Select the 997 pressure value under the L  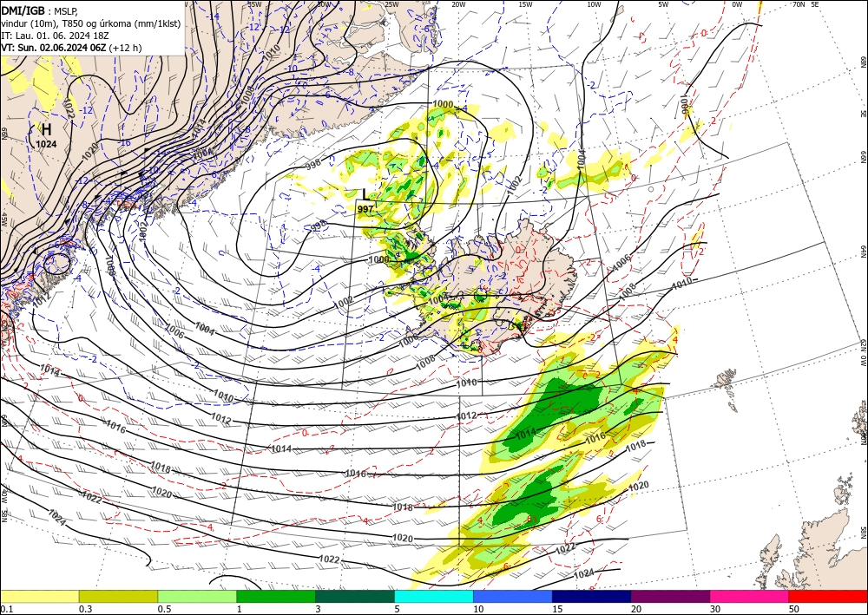[365, 209]
